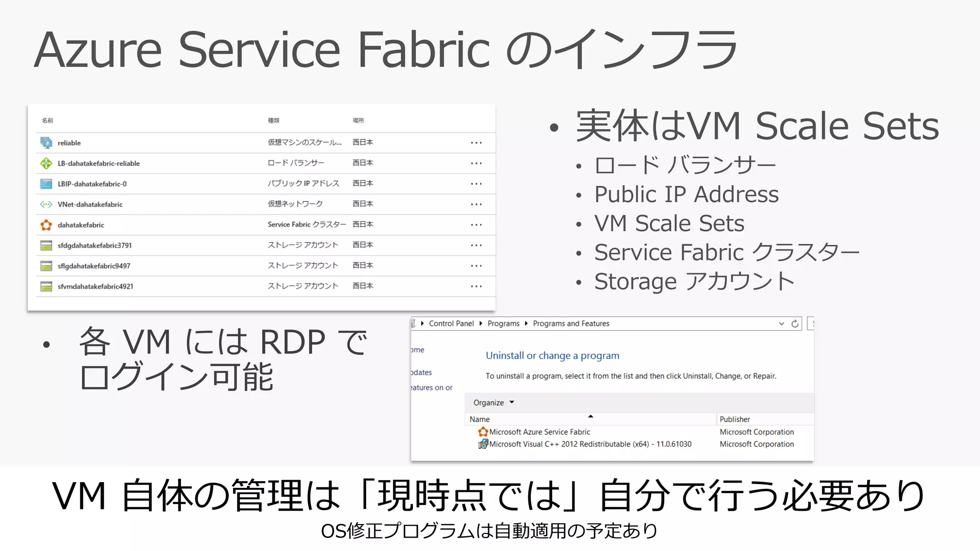Go to the Control Panel breadcrumb
Image resolution: width=980 pixels, height=551 pixels.
coord(451,324)
